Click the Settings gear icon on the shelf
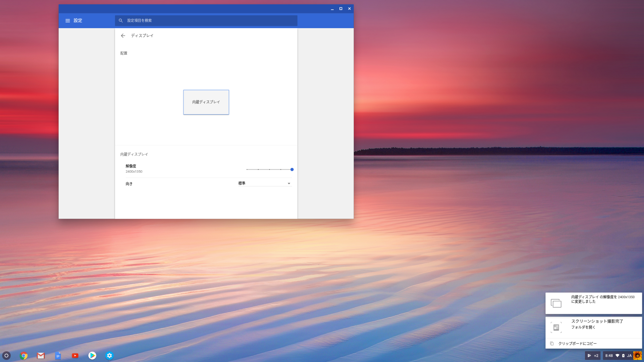 tap(109, 356)
